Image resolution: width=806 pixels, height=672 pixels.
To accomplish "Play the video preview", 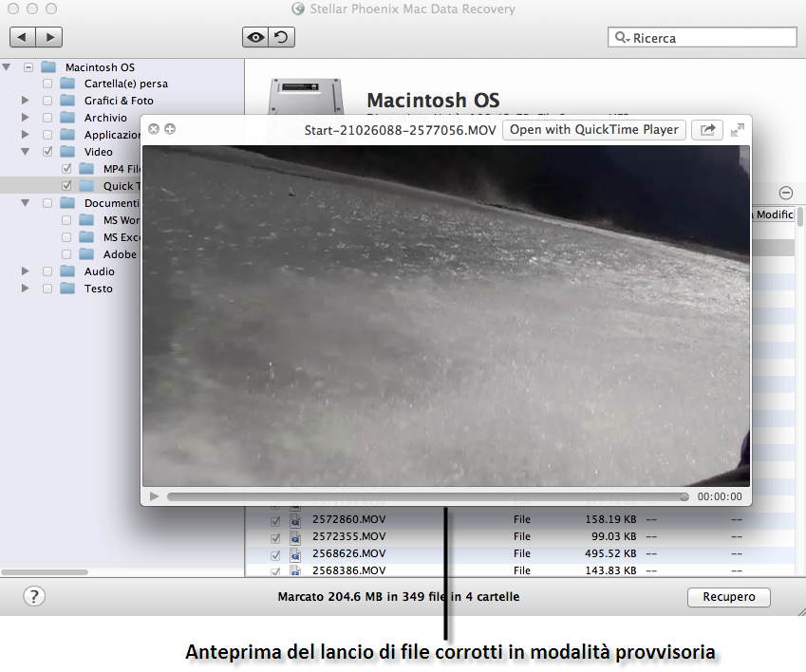I will click(x=154, y=496).
